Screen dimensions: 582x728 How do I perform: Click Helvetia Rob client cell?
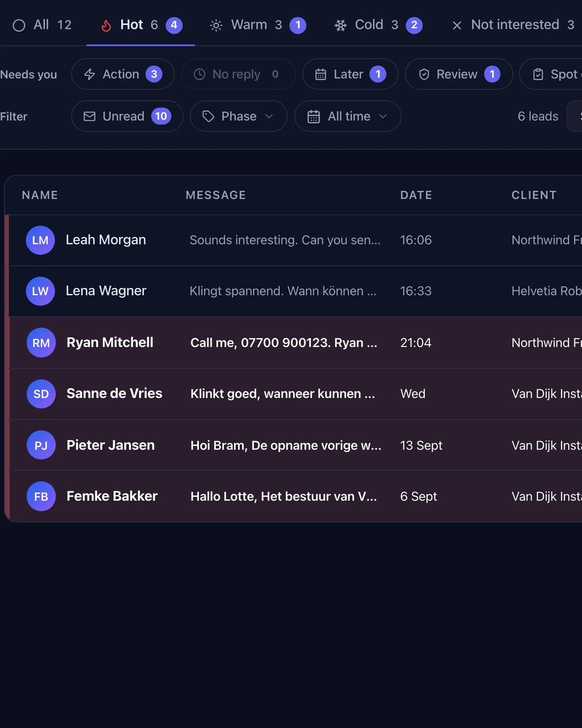click(x=546, y=291)
